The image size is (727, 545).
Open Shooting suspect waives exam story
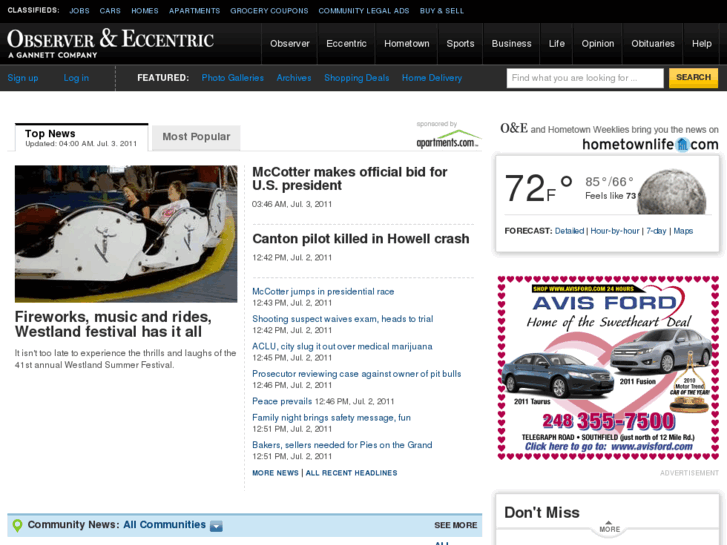coord(343,319)
